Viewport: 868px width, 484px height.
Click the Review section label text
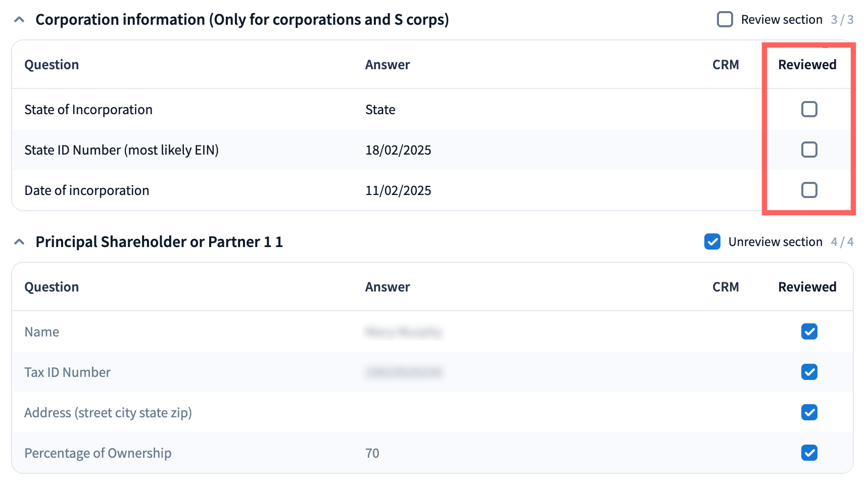(x=782, y=20)
